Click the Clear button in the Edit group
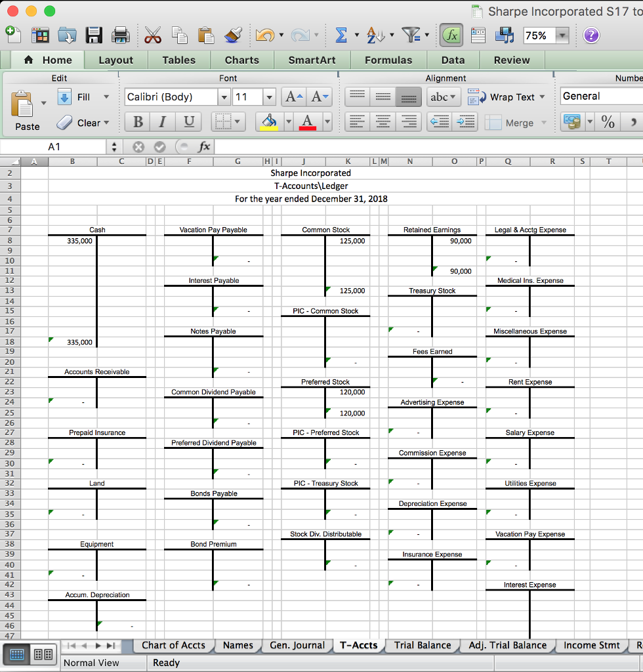This screenshot has height=672, width=643. click(x=87, y=123)
